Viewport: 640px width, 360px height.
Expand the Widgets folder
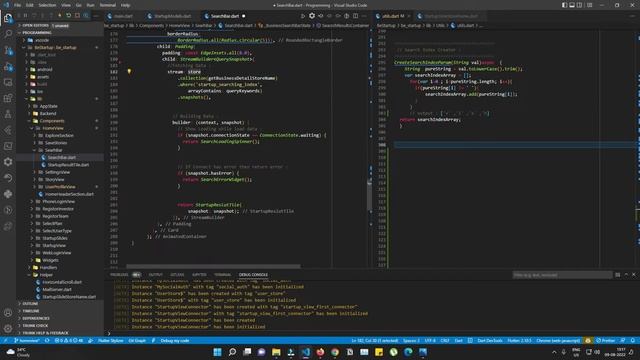point(60,260)
